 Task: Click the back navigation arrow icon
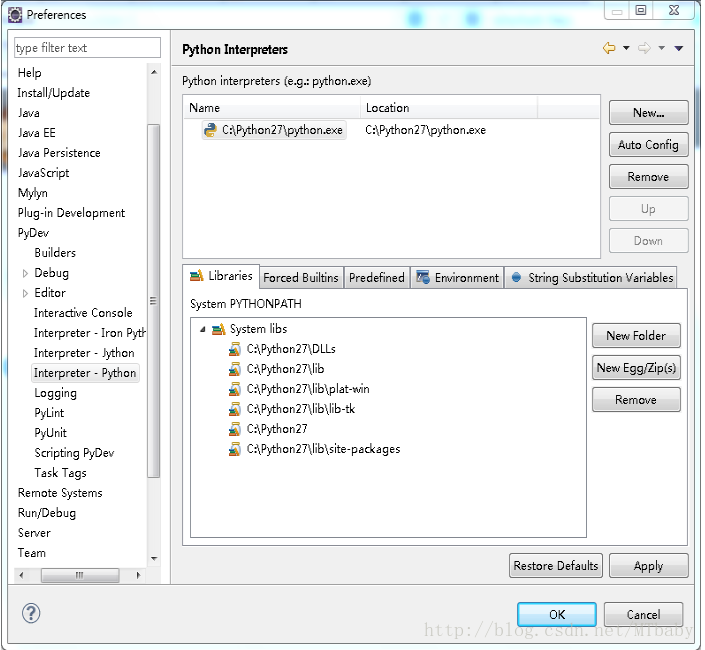click(x=608, y=48)
